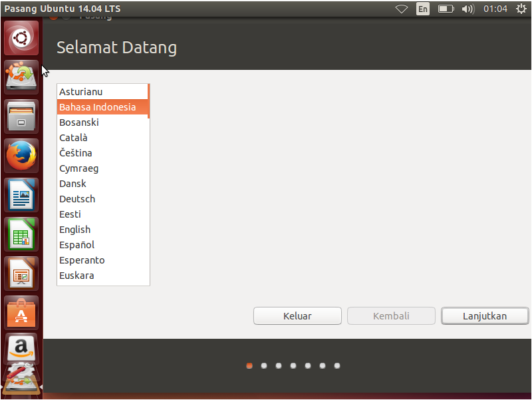This screenshot has height=400, width=532.
Task: Select Asturianu in the language list
Action: point(102,92)
